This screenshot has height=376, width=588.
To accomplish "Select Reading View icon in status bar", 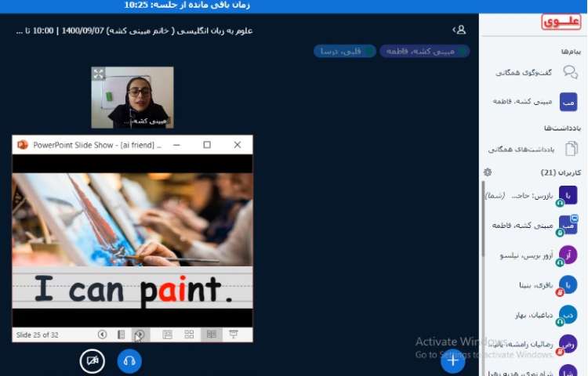I will click(x=212, y=334).
